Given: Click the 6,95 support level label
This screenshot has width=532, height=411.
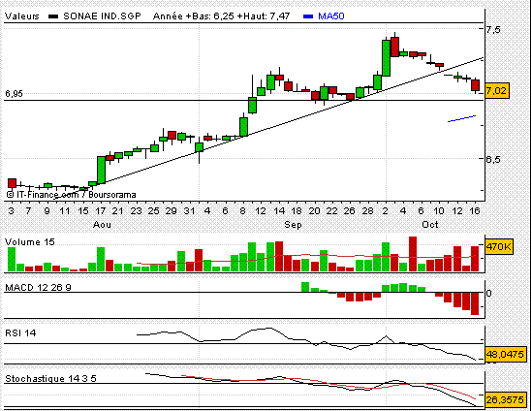Looking at the screenshot, I should pos(14,94).
